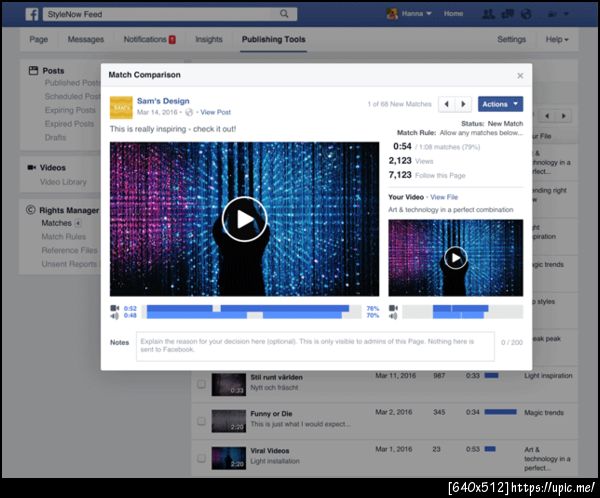The height and width of the screenshot is (498, 600).
Task: Open the top bar account menu arrow
Action: [567, 14]
